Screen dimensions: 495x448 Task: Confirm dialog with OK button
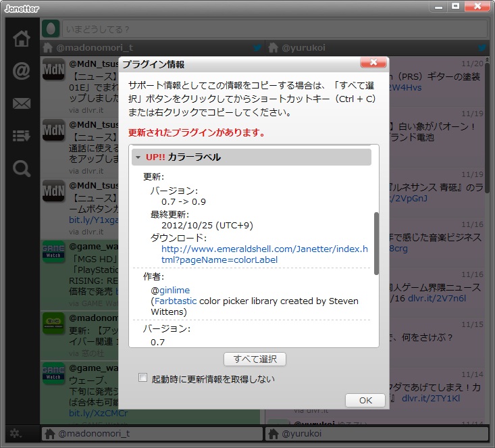[x=365, y=400]
